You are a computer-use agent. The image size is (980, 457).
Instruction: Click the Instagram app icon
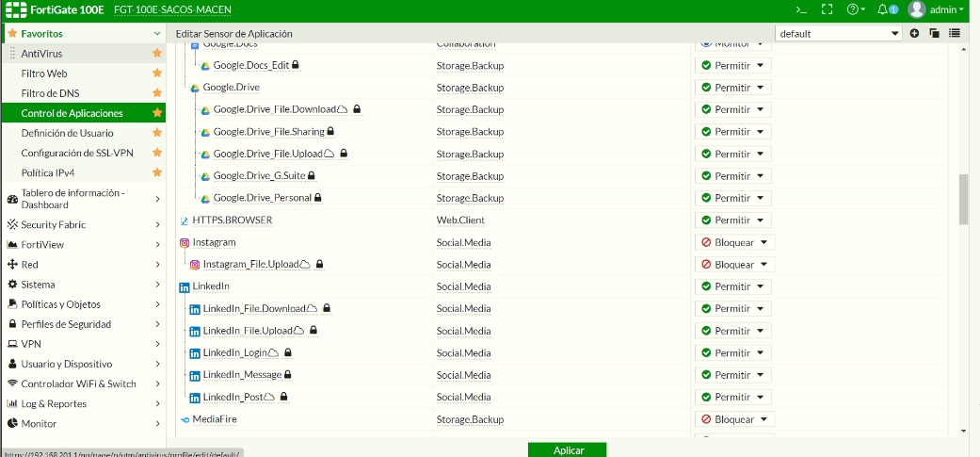[x=185, y=242]
